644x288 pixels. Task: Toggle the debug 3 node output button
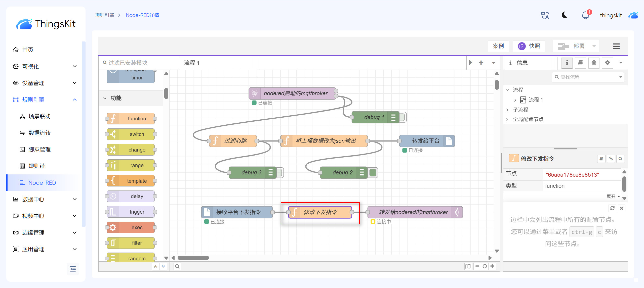point(280,173)
